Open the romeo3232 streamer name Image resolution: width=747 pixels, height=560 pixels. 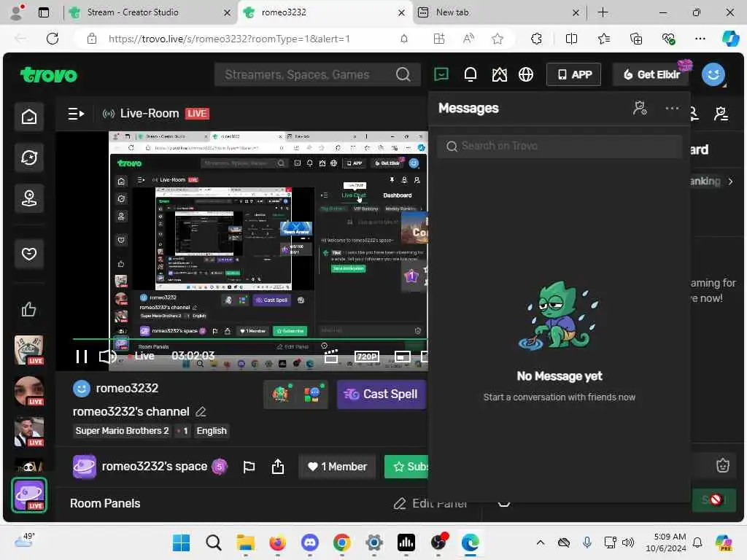tap(127, 388)
